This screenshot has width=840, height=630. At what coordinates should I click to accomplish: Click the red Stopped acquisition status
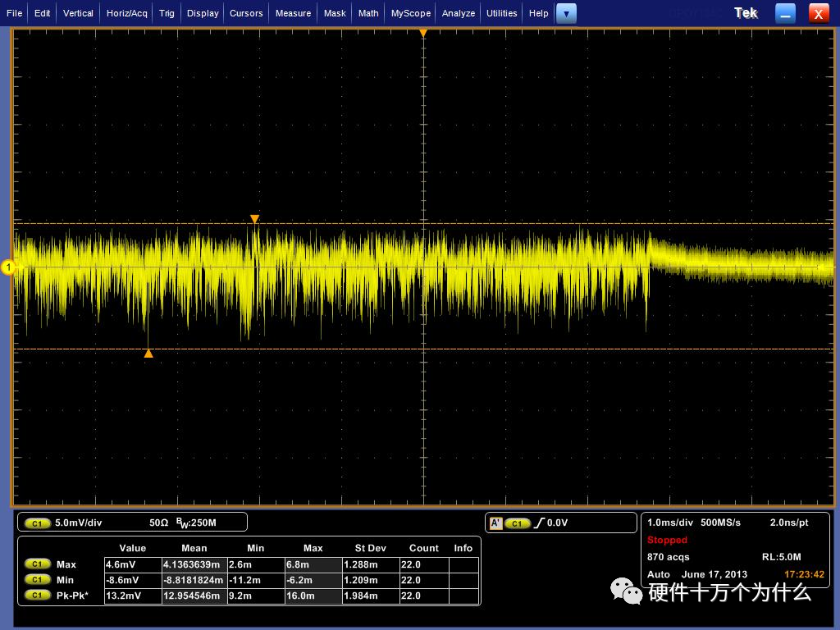tap(667, 541)
